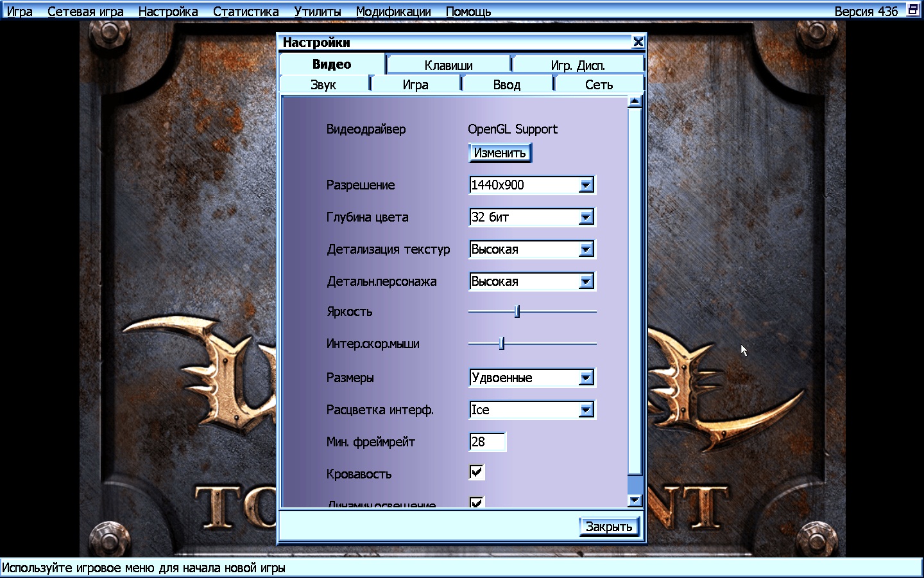Toggle the Кровавость checkbox
This screenshot has height=578, width=924.
coord(477,473)
